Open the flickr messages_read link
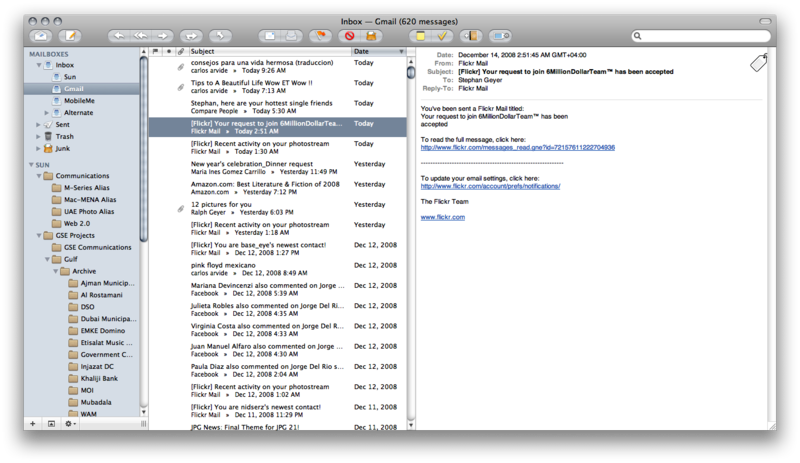The height and width of the screenshot is (463, 800). coord(517,148)
